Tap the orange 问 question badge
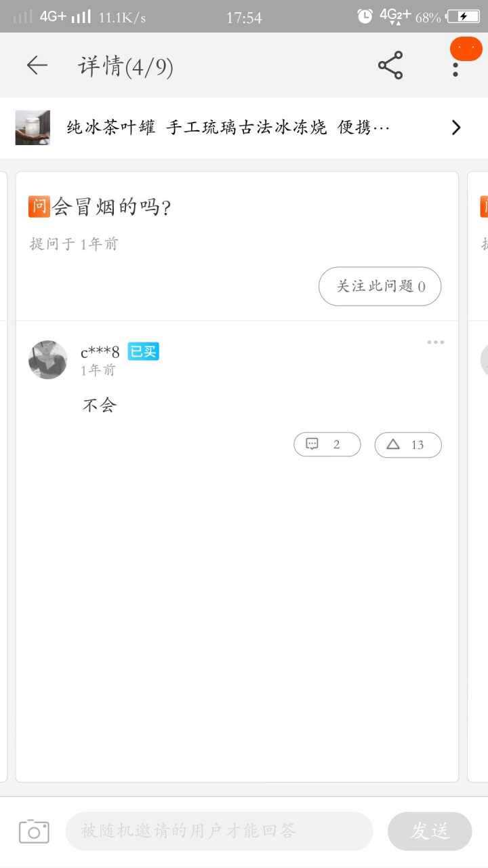 (39, 206)
